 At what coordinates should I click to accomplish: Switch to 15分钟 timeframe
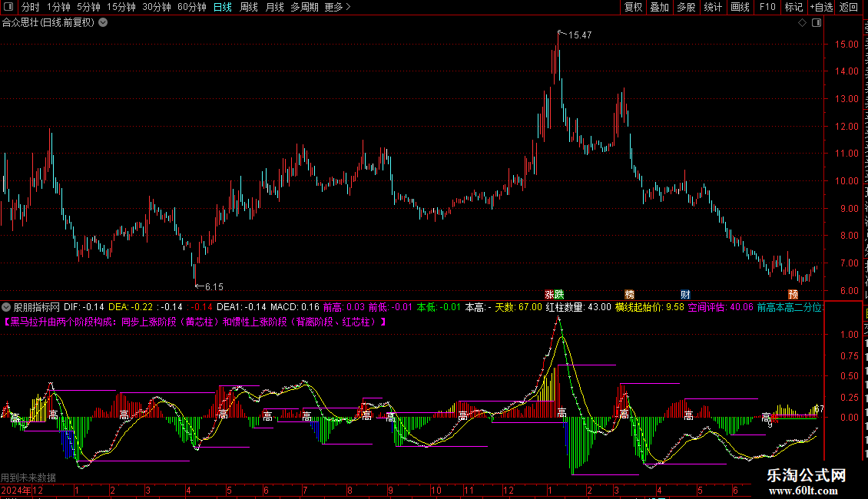click(x=121, y=7)
